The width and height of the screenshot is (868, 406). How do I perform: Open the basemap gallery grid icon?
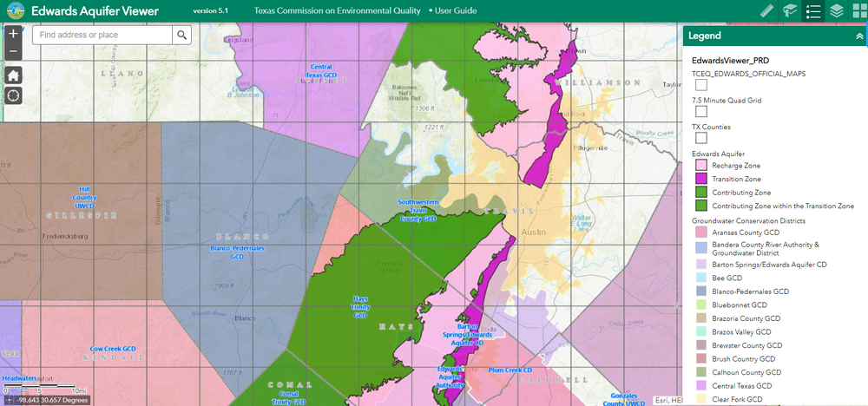pyautogui.click(x=858, y=11)
